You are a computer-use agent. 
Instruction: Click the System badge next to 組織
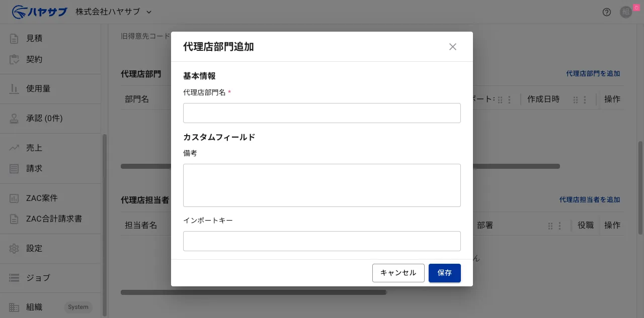(x=78, y=307)
